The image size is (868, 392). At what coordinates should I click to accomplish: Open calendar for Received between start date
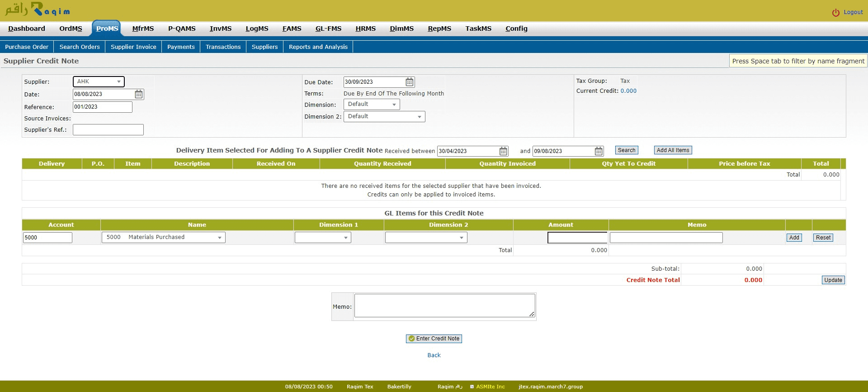503,151
